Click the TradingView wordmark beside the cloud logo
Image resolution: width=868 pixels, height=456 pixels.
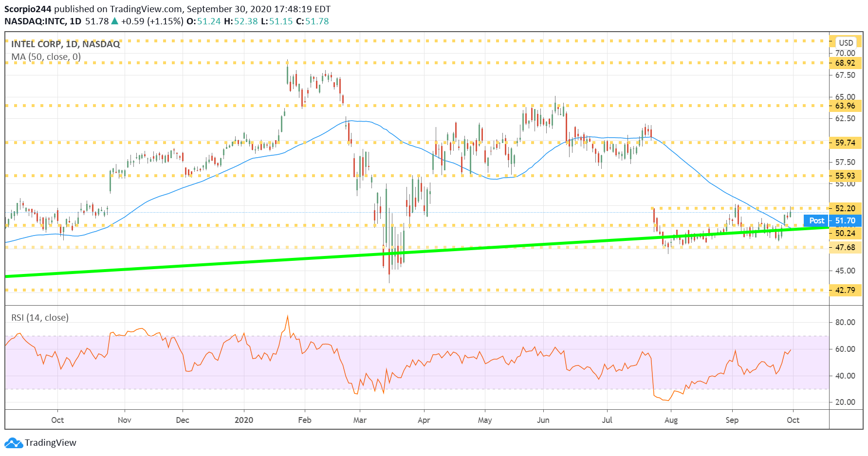[51, 443]
